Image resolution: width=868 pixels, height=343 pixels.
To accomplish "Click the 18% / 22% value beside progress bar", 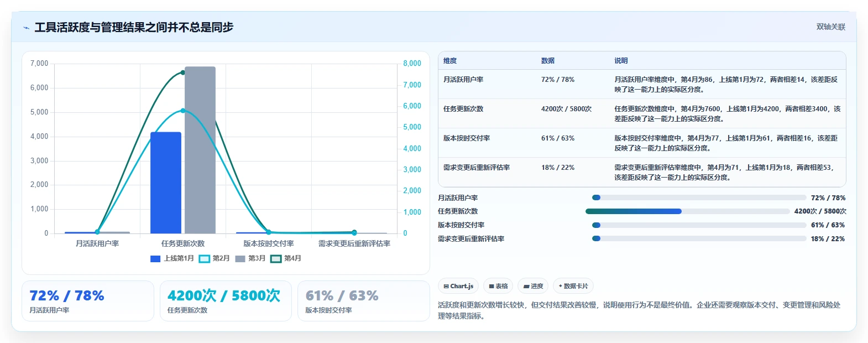I will point(828,239).
